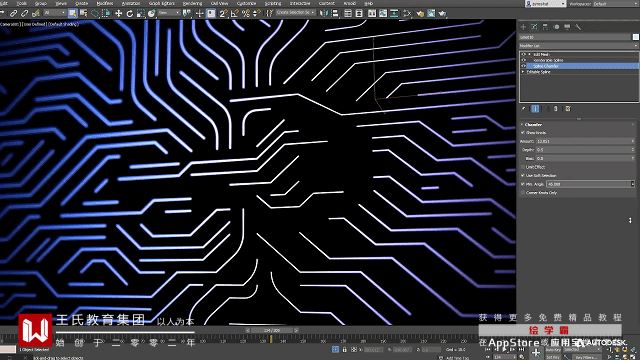Open Configure Modifier Sets
Screen dimensions: 640x360
click(x=567, y=109)
